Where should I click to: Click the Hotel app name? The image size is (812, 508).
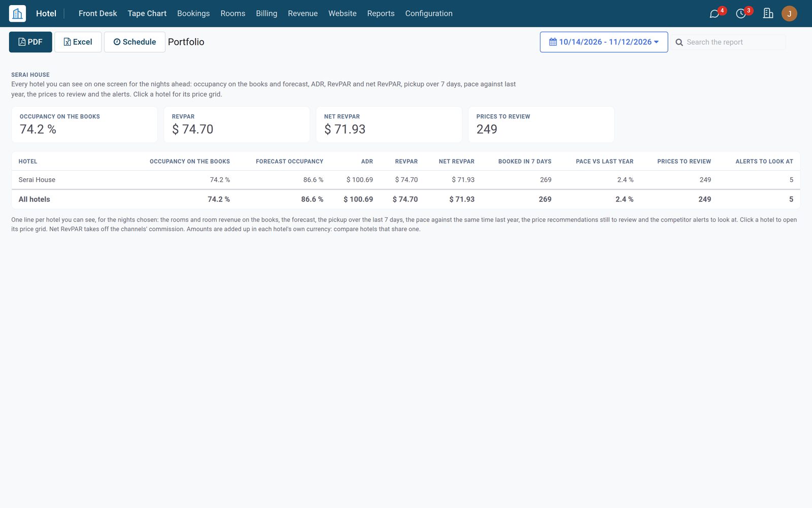tap(46, 13)
